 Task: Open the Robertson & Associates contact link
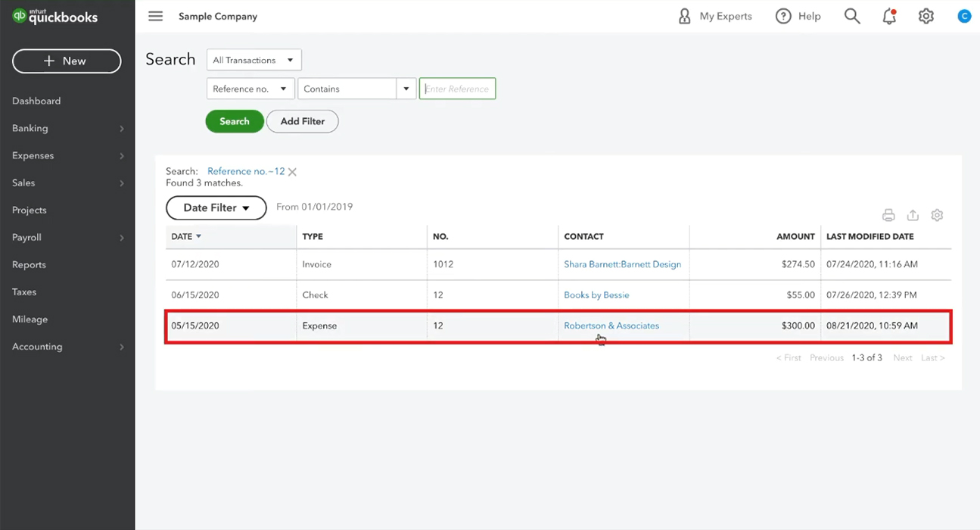(611, 326)
